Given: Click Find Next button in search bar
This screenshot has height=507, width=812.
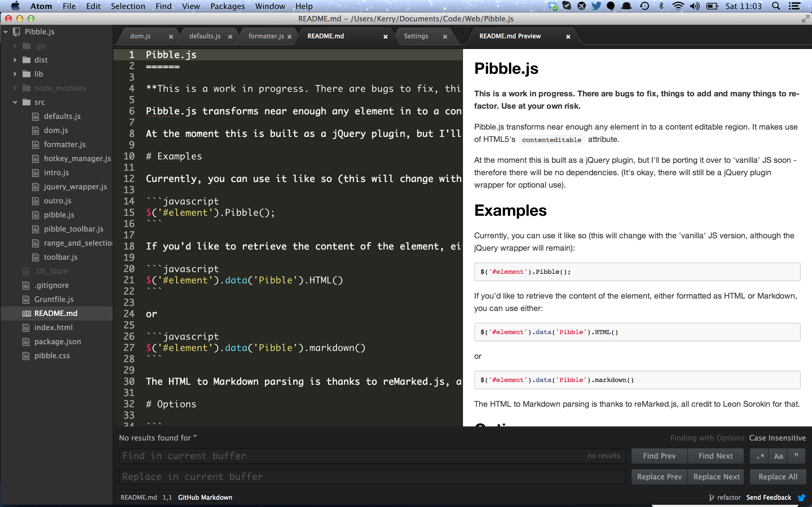Looking at the screenshot, I should [716, 456].
